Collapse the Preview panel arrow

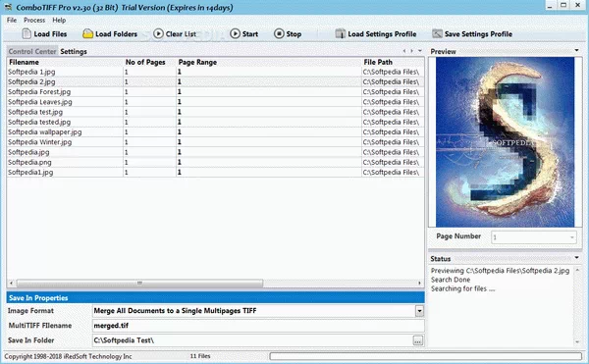[576, 50]
